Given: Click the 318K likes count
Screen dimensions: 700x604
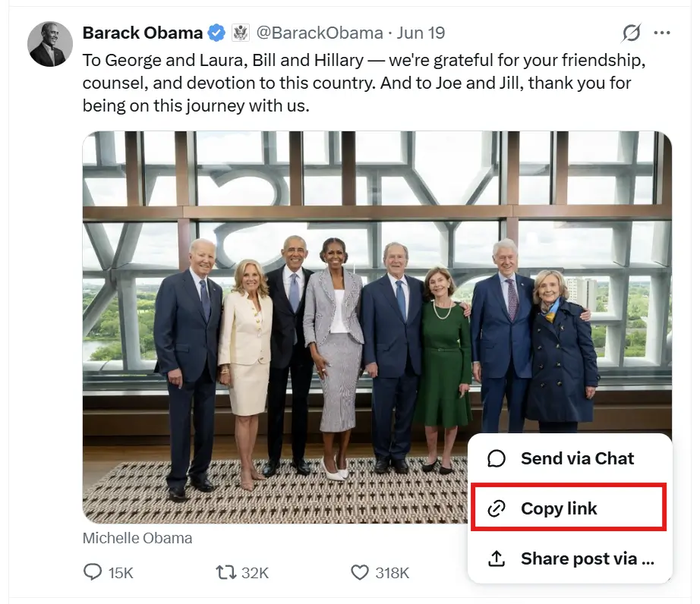Looking at the screenshot, I should point(392,573).
